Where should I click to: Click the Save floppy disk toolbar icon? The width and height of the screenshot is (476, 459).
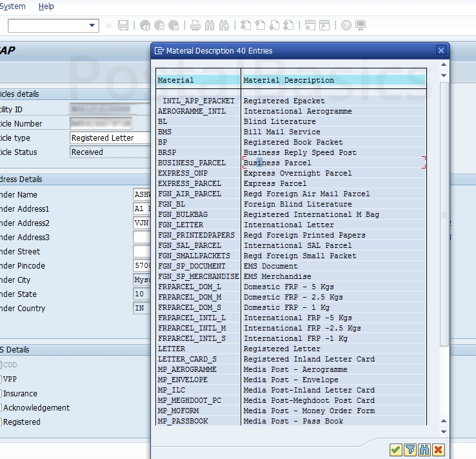(123, 25)
